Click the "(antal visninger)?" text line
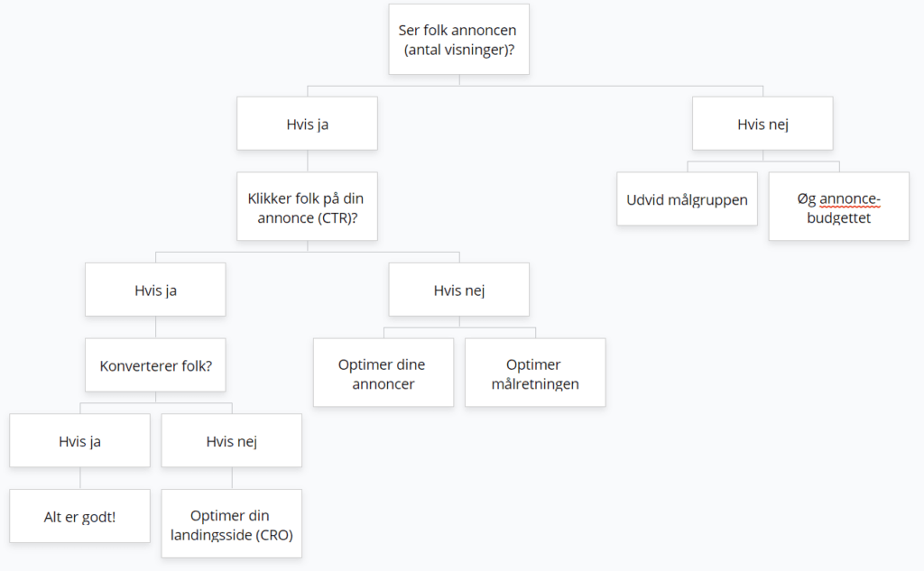Image resolution: width=924 pixels, height=571 pixels. tap(458, 49)
